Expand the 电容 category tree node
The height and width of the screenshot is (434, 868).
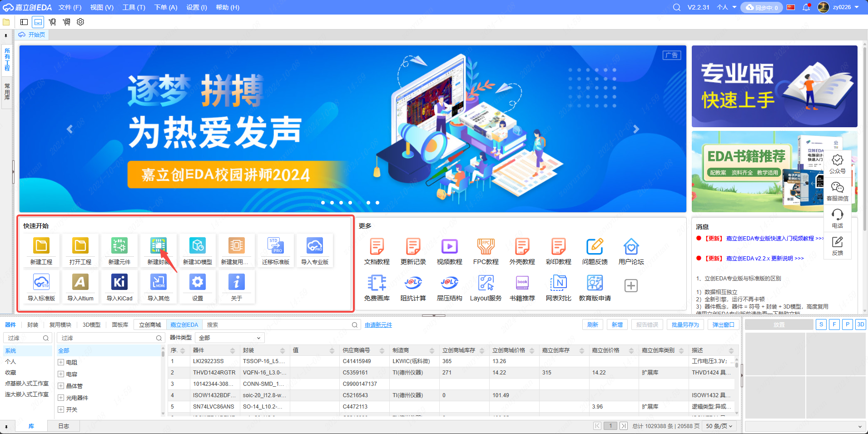click(x=61, y=374)
